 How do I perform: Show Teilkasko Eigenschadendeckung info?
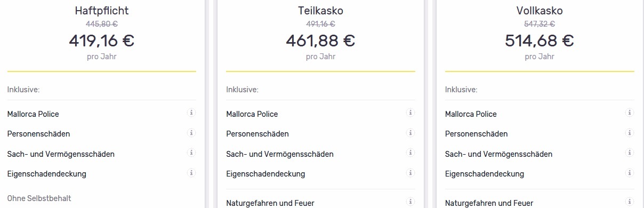(x=410, y=172)
